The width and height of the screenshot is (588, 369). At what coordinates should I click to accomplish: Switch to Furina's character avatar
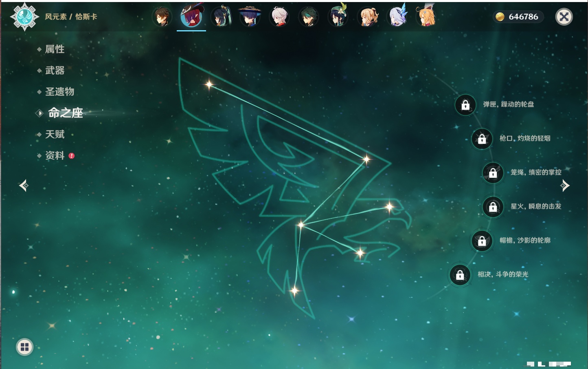coord(397,17)
